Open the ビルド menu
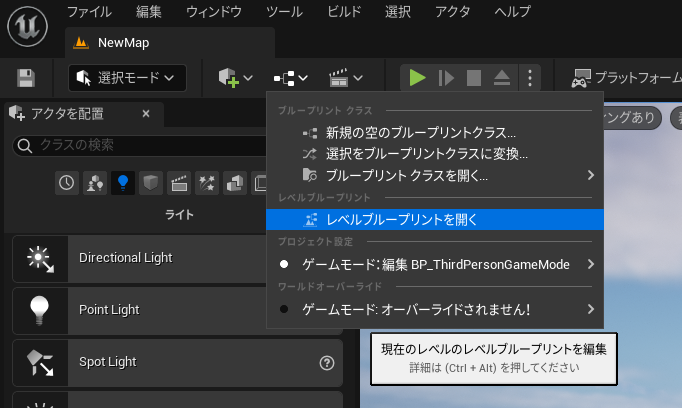682x408 pixels. tap(344, 12)
